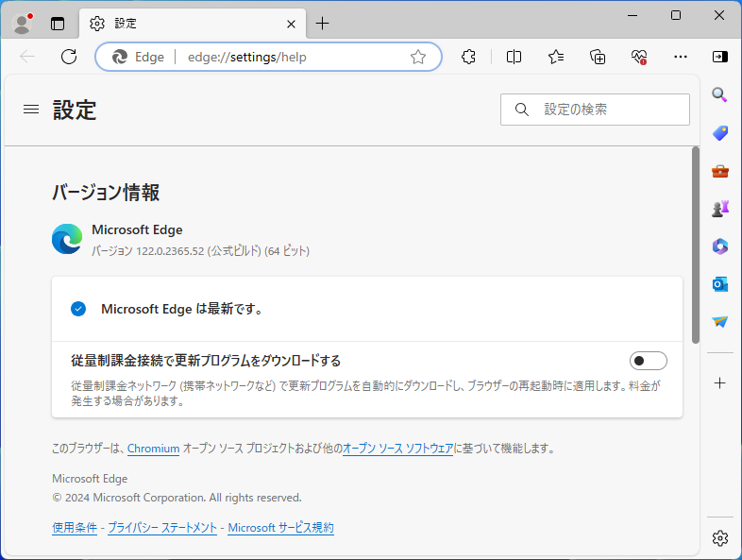Click the address bar URL

click(x=247, y=58)
